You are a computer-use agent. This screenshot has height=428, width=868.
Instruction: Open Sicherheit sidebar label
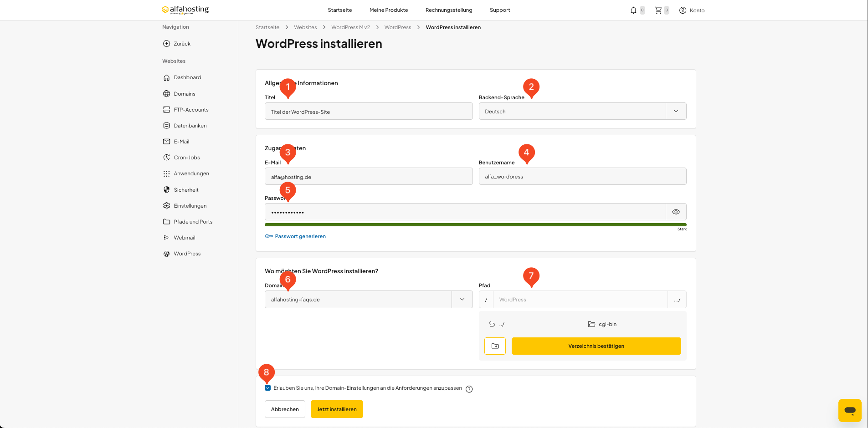[x=186, y=190]
